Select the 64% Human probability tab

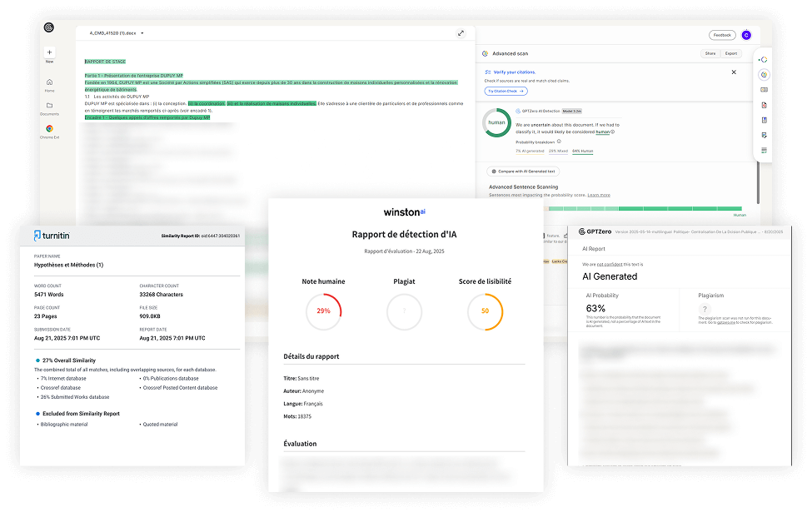[x=583, y=151]
